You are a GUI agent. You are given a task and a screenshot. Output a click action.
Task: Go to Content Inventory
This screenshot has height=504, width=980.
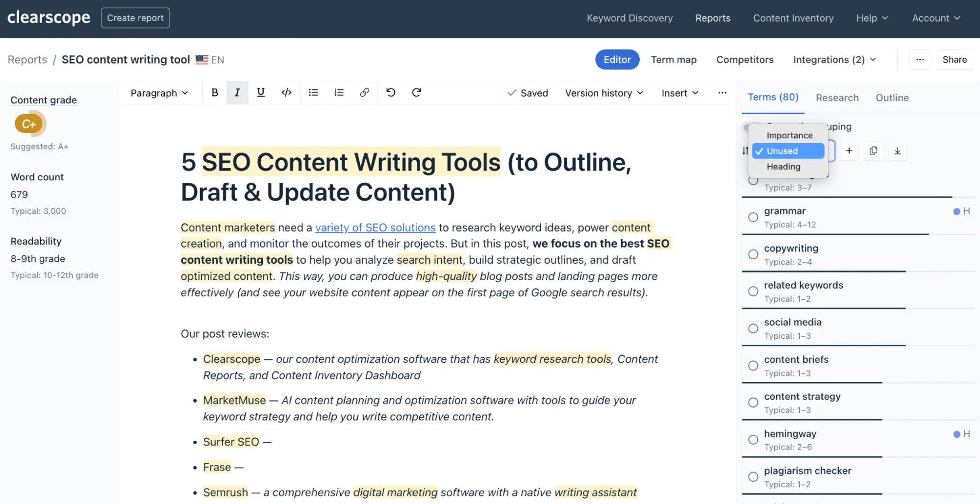pos(793,18)
